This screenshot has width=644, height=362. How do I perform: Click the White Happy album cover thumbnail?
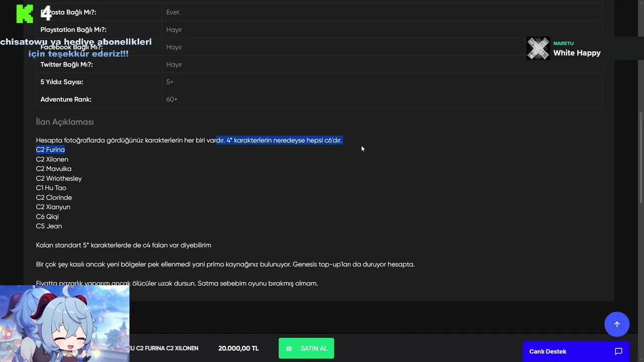[538, 48]
